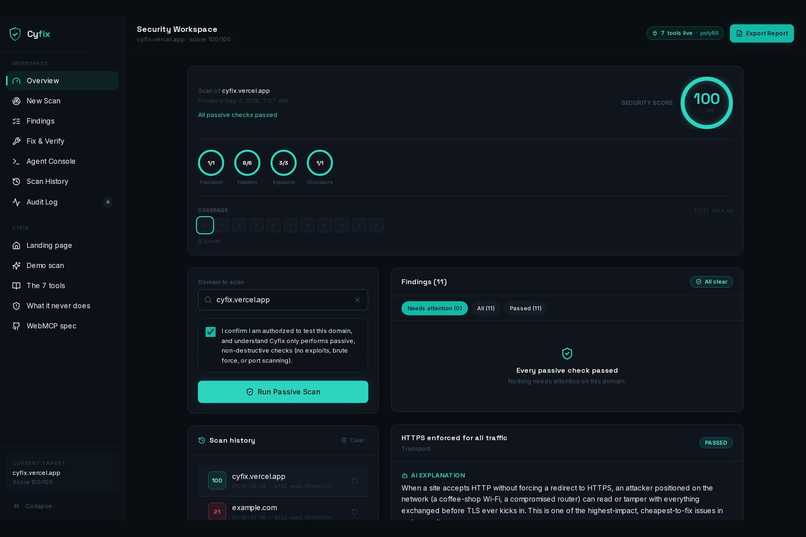Click the Landing page home icon

pos(16,245)
